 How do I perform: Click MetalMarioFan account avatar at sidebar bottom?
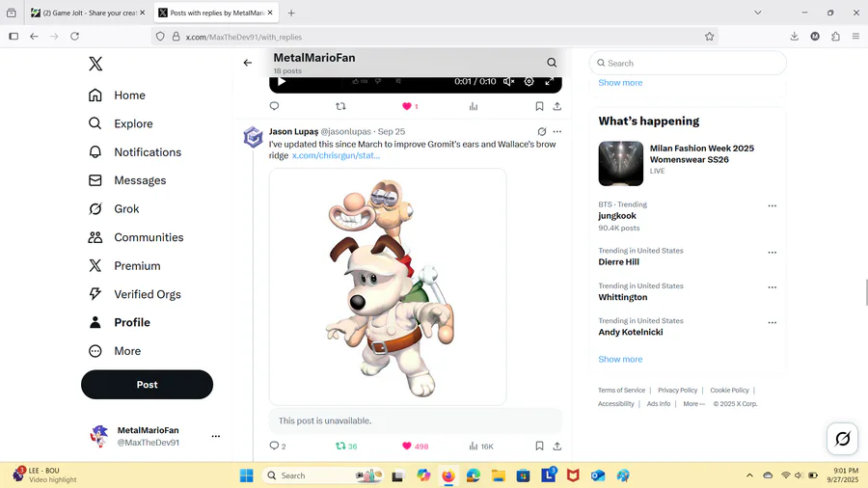(x=99, y=436)
